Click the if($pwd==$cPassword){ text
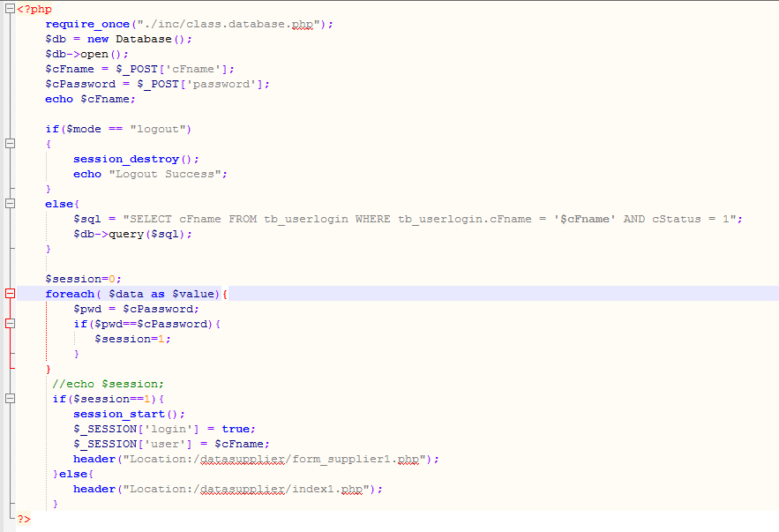The image size is (779, 532). pos(147,324)
